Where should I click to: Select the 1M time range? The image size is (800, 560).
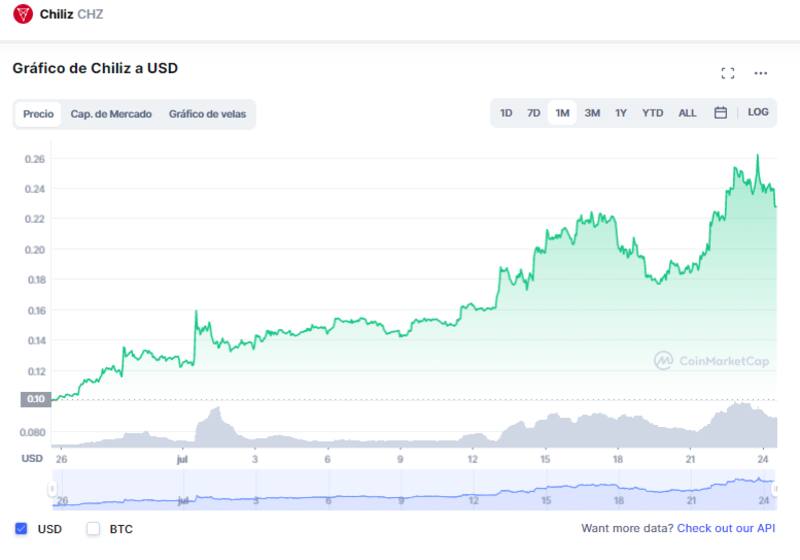click(562, 113)
